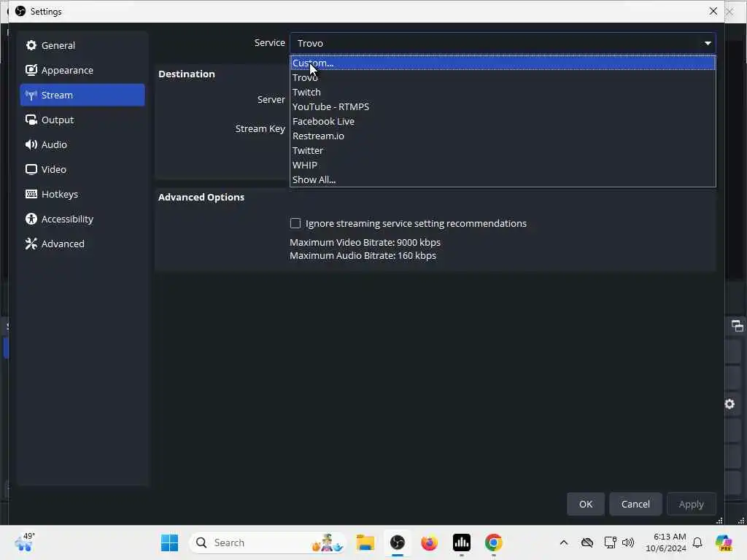The image size is (747, 560).
Task: Open the General settings gear icon
Action: coord(31,45)
